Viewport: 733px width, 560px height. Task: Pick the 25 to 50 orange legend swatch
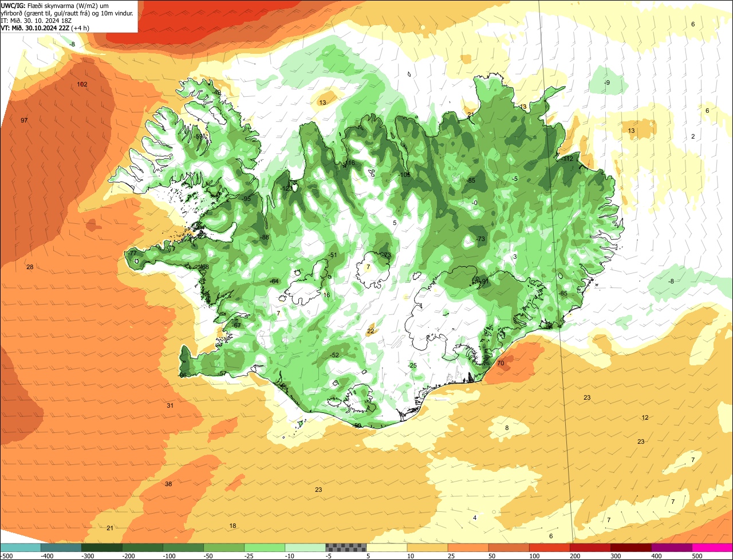pyautogui.click(x=468, y=547)
